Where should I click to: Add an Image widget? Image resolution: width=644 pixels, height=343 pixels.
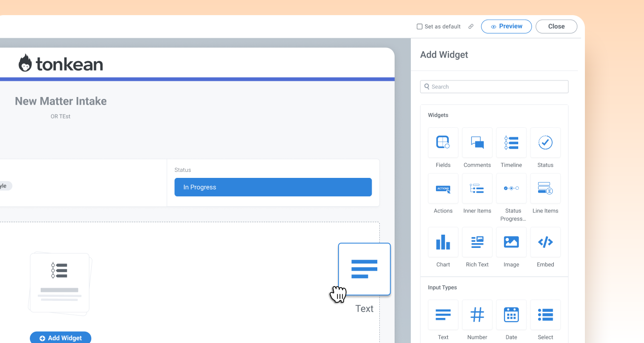click(x=511, y=242)
